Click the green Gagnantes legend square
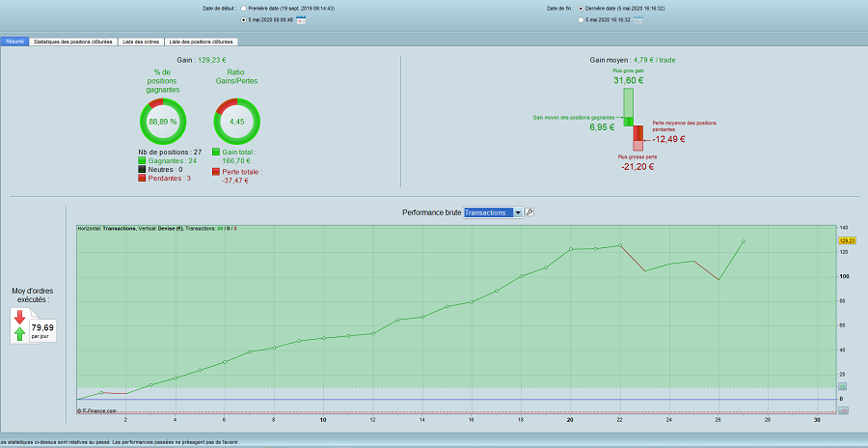 [143, 160]
